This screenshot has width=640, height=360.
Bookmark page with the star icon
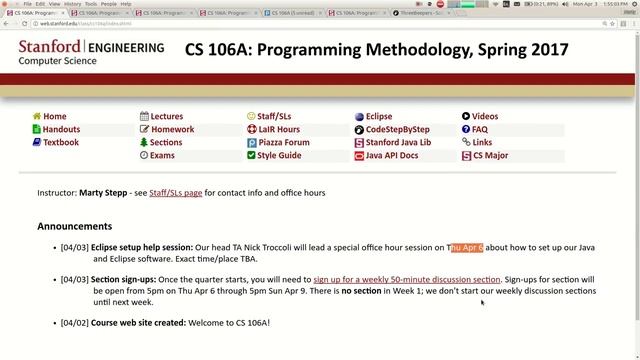click(612, 24)
